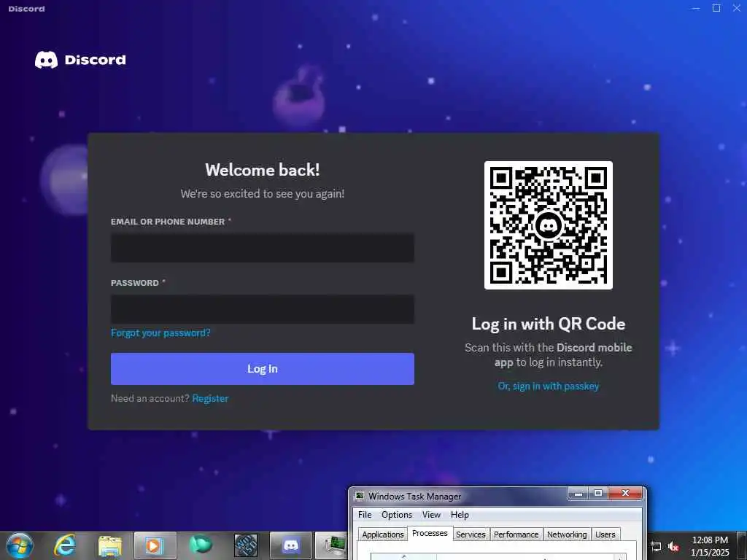Open View menu in Task Manager
747x560 pixels.
pyautogui.click(x=431, y=515)
